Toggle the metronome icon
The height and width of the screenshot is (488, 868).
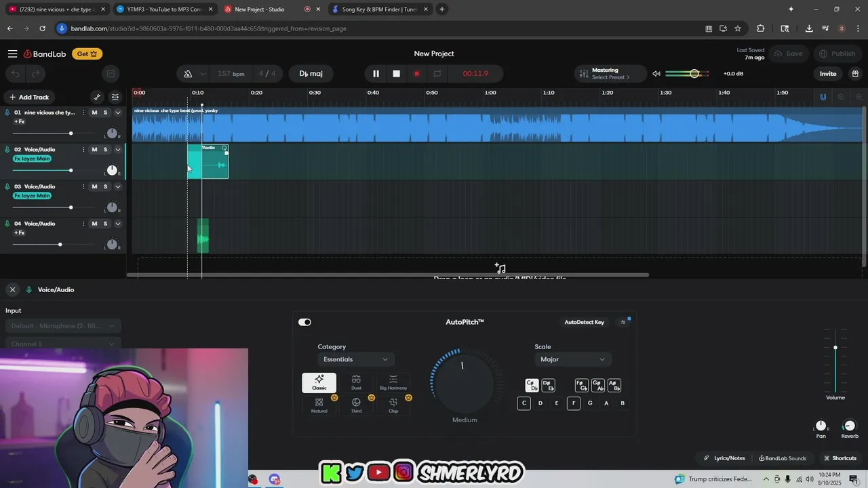[x=189, y=74]
